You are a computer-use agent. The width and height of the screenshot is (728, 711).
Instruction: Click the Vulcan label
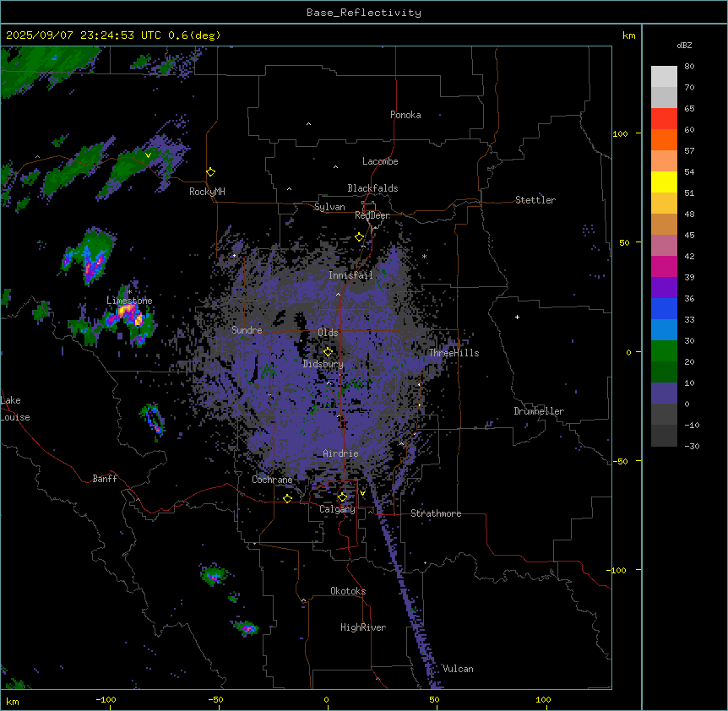[x=458, y=669]
